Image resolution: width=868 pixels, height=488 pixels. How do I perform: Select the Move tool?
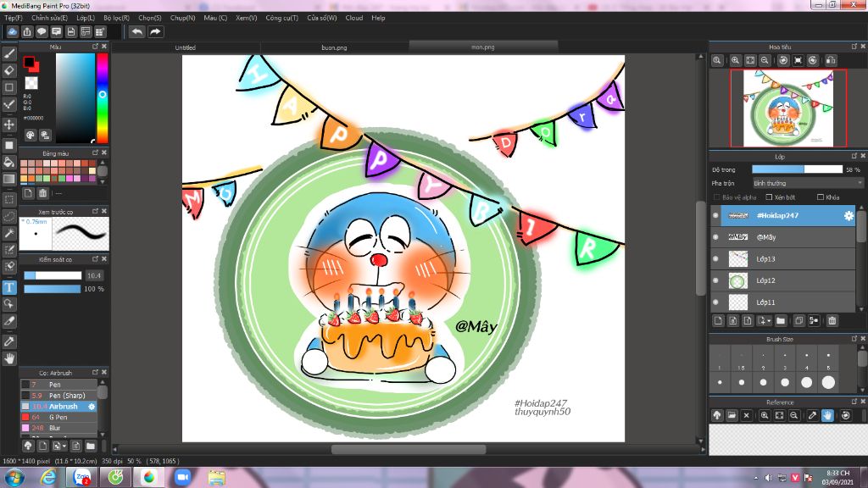[8, 124]
